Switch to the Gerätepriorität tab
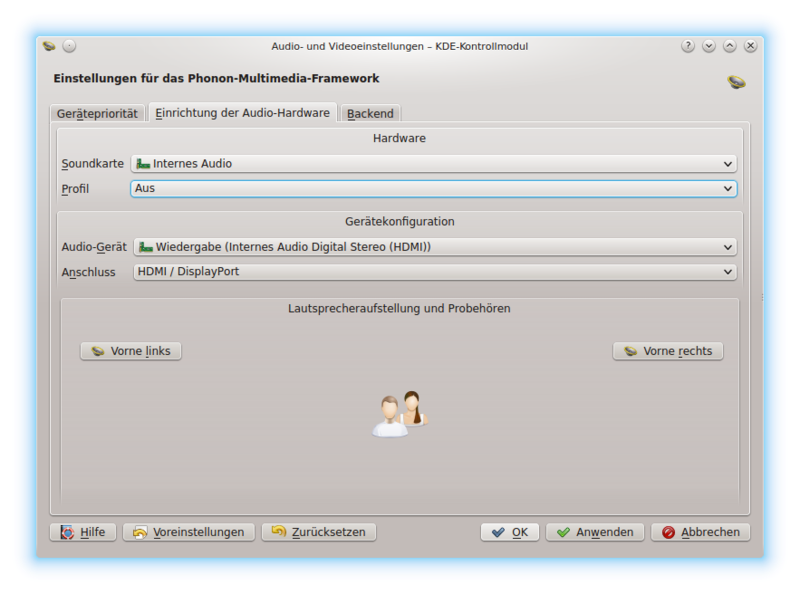The height and width of the screenshot is (594, 800). tap(98, 113)
